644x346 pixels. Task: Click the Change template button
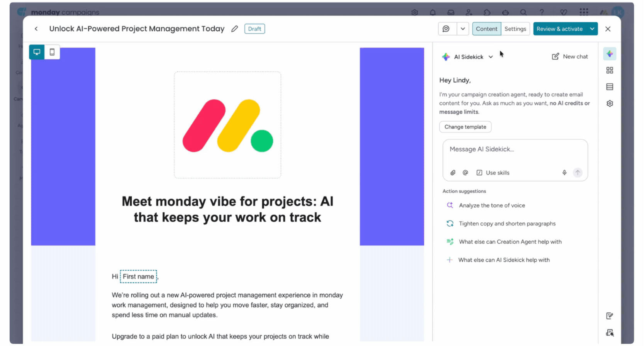coord(465,127)
